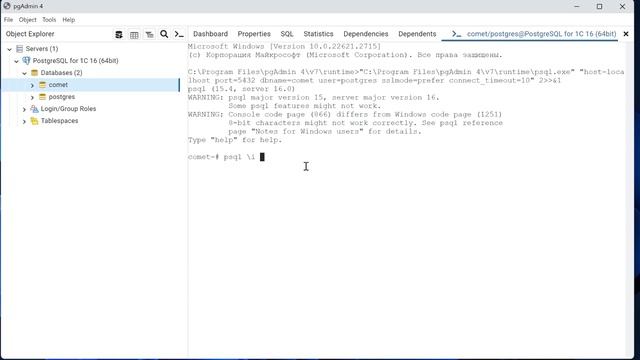The width and height of the screenshot is (640, 360).
Task: Select the comet database row
Action: pyautogui.click(x=91, y=85)
